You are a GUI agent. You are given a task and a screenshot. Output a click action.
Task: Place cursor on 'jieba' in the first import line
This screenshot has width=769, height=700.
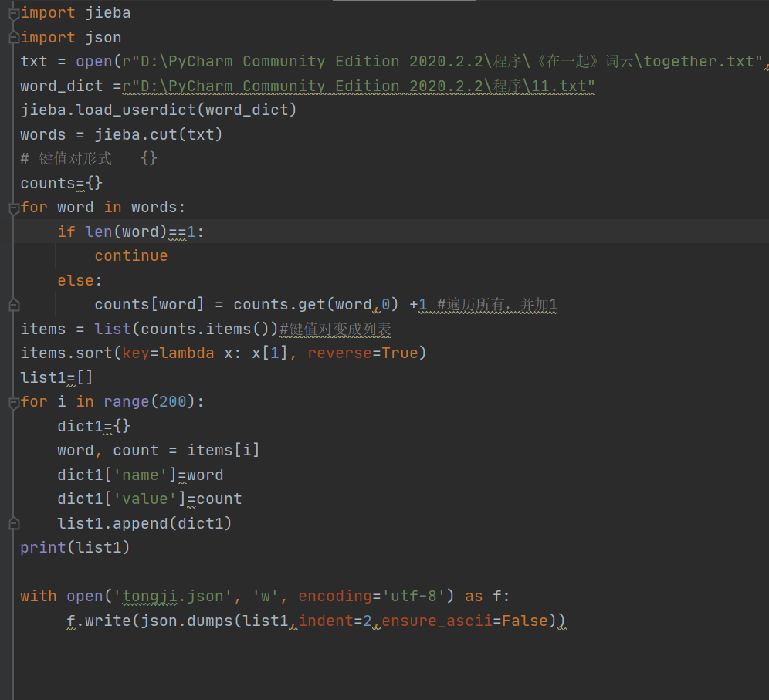[108, 13]
